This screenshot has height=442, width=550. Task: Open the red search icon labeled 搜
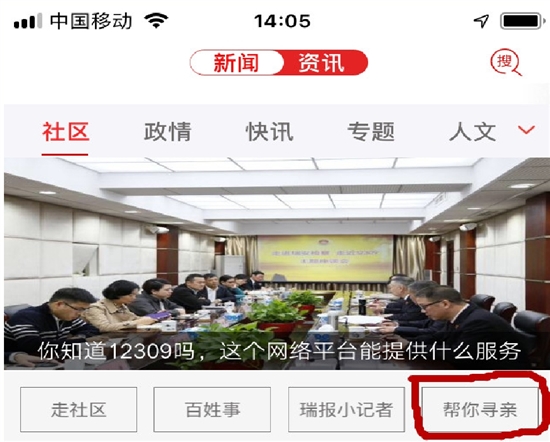[505, 62]
